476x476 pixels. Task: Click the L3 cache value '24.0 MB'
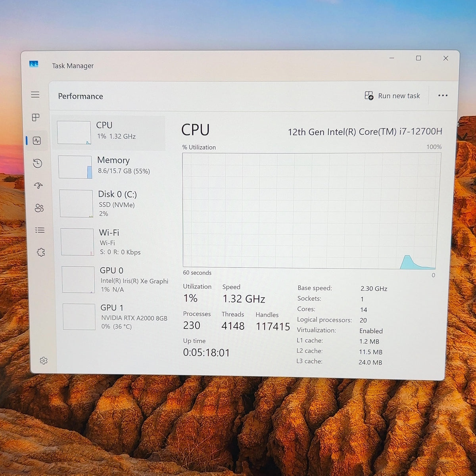pos(370,362)
